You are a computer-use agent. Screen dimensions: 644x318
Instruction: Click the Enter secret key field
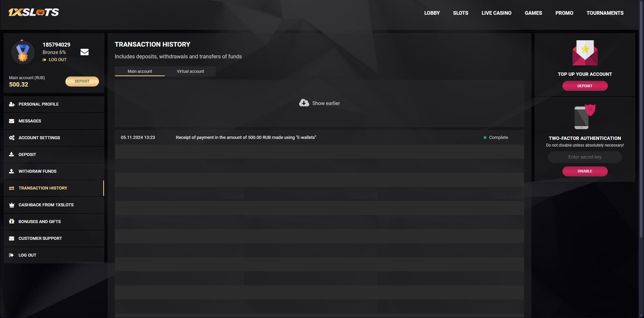point(585,157)
